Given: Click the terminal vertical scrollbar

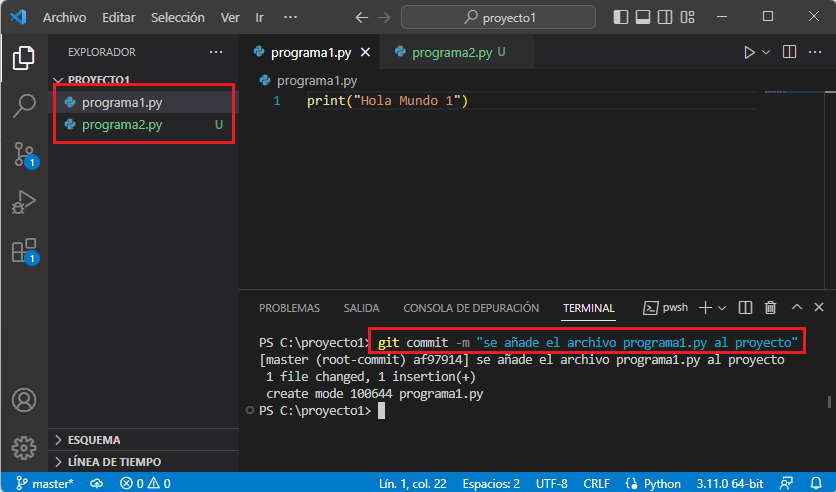Looking at the screenshot, I should click(x=829, y=402).
